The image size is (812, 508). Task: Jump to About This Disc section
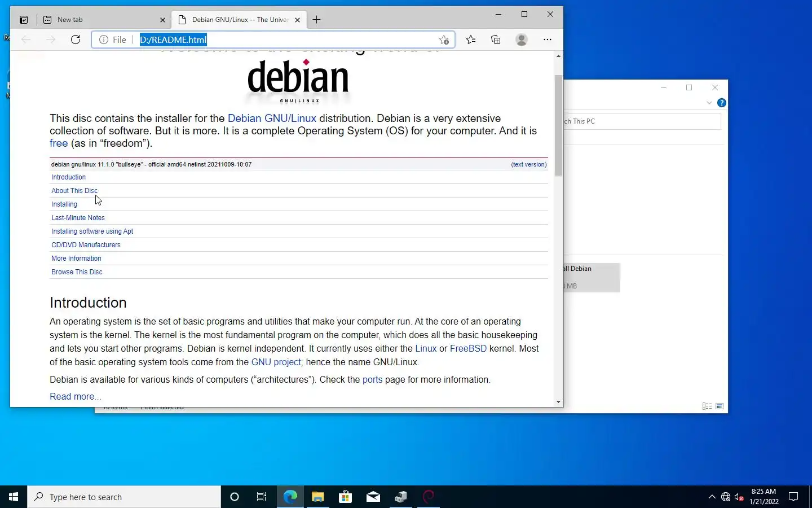(x=74, y=191)
